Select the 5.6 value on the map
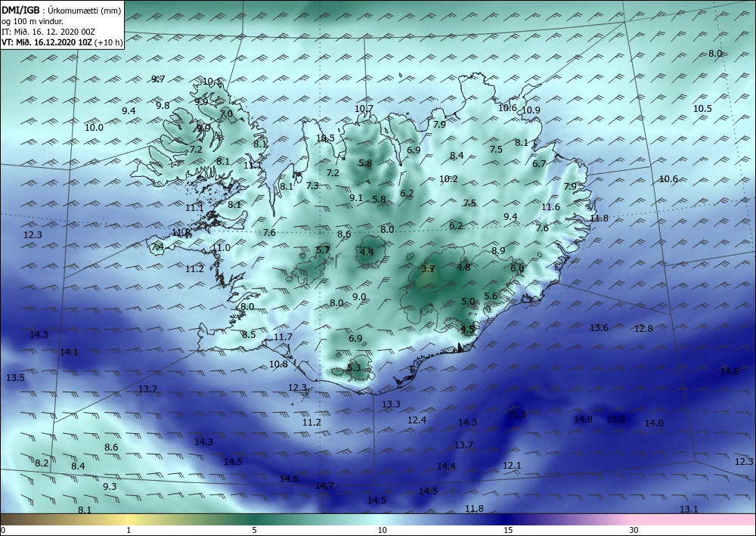This screenshot has height=536, width=756. [x=491, y=296]
